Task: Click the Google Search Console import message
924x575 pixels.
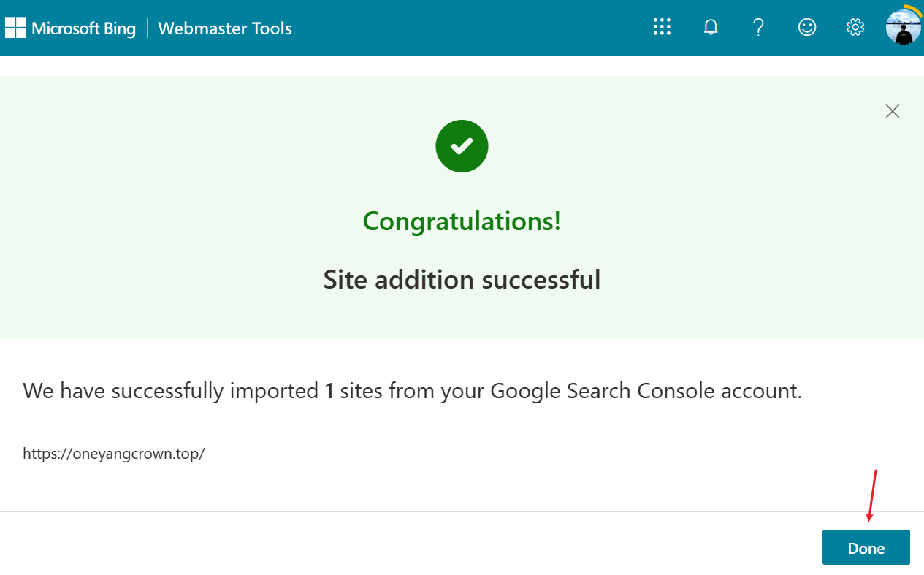Action: point(412,391)
